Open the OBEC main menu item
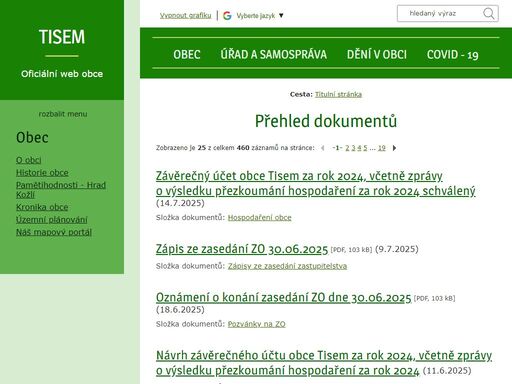 point(187,55)
